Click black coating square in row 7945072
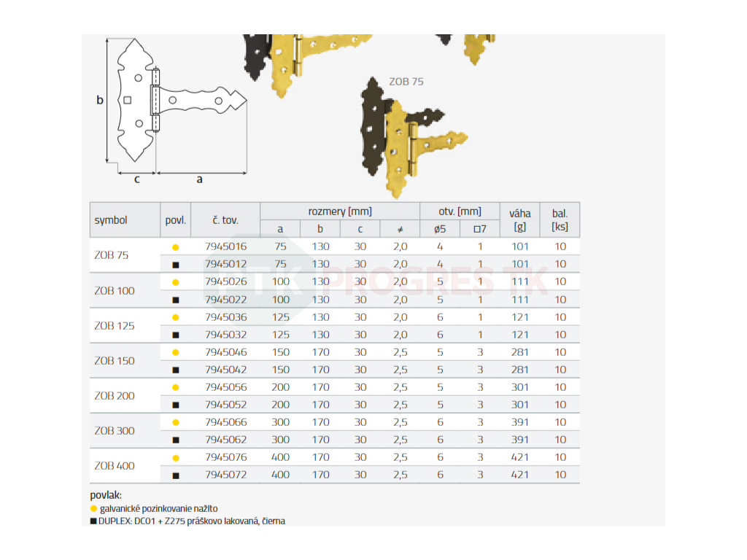This screenshot has height=560, width=747. pos(176,475)
